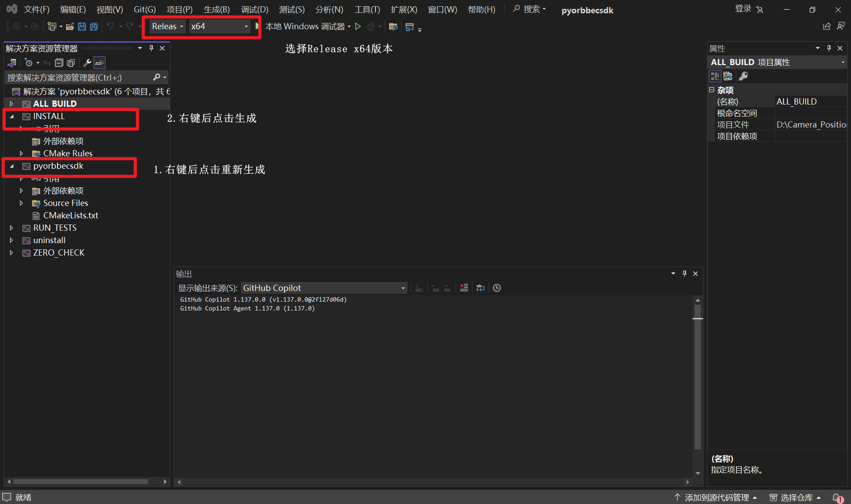This screenshot has width=851, height=504.
Task: Click inside the Solution Explorer search box
Action: pyautogui.click(x=75, y=77)
